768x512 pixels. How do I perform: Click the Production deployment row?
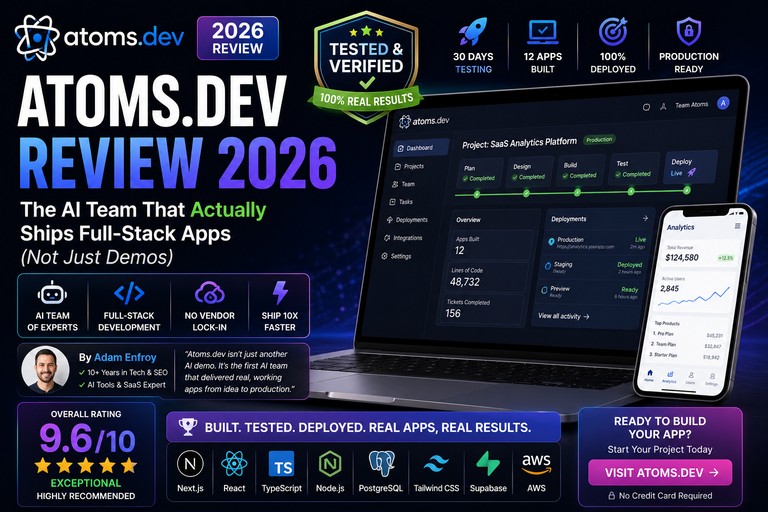tap(597, 242)
